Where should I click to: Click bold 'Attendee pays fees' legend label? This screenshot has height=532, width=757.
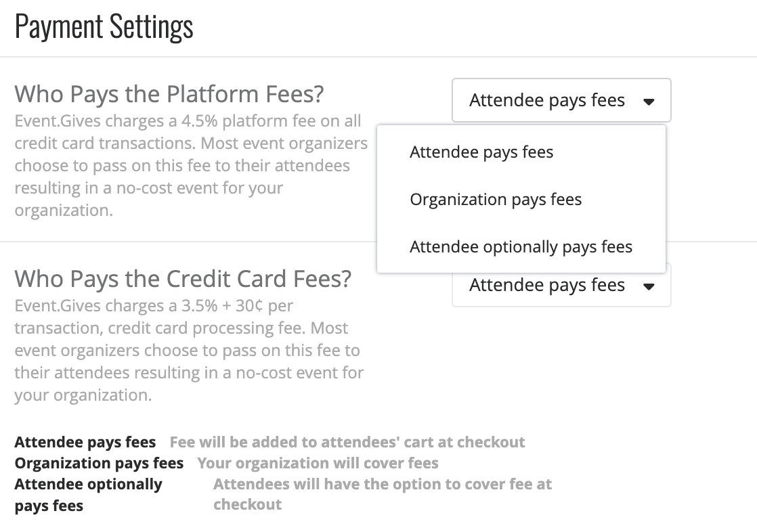(x=85, y=442)
